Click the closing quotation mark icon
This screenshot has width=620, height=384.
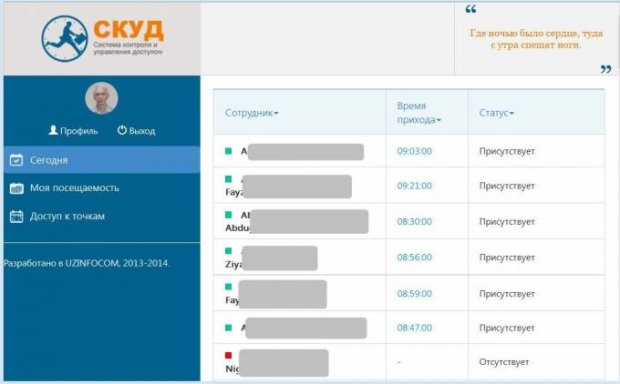tap(606, 69)
